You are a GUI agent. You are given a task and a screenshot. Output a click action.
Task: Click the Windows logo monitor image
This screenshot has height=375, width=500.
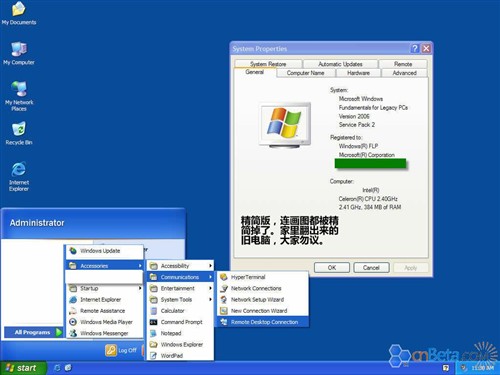[285, 125]
